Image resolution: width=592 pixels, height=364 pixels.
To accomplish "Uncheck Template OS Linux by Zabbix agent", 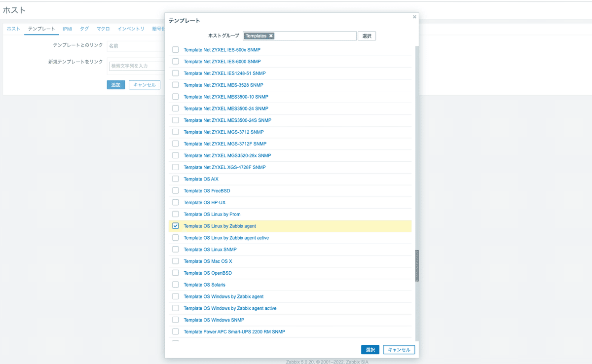I will click(x=175, y=226).
